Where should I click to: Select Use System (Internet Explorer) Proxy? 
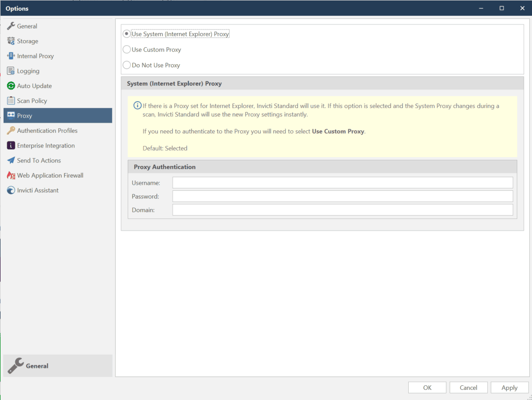(x=126, y=34)
